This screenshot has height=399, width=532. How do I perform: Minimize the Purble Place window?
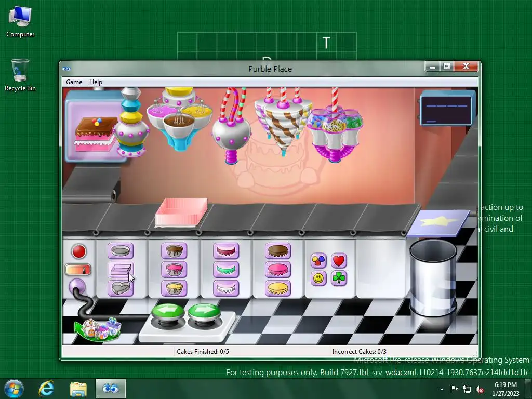[x=432, y=67]
